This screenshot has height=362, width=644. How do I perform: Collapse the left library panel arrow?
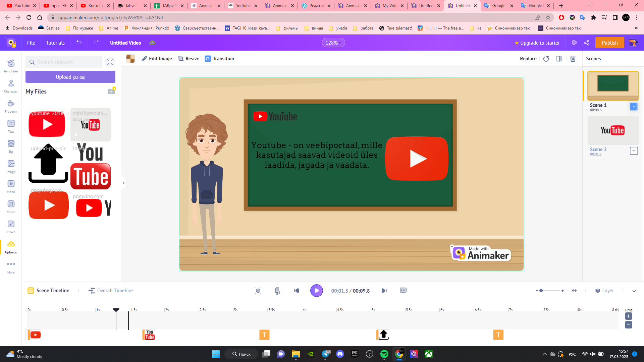123,183
